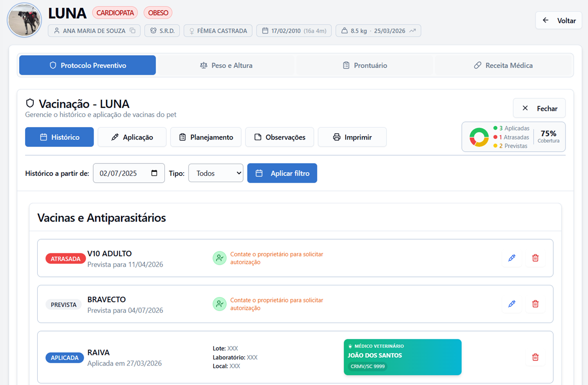Switch to the Receita Médica tab
This screenshot has height=385, width=588.
click(x=503, y=65)
